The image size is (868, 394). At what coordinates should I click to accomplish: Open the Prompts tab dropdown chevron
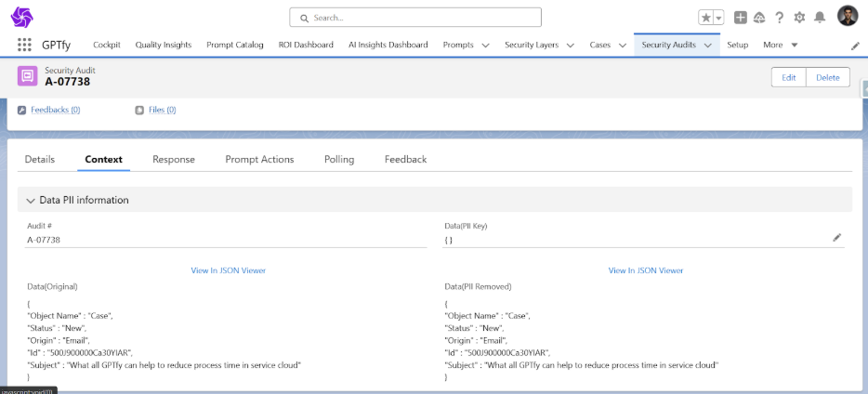click(485, 46)
